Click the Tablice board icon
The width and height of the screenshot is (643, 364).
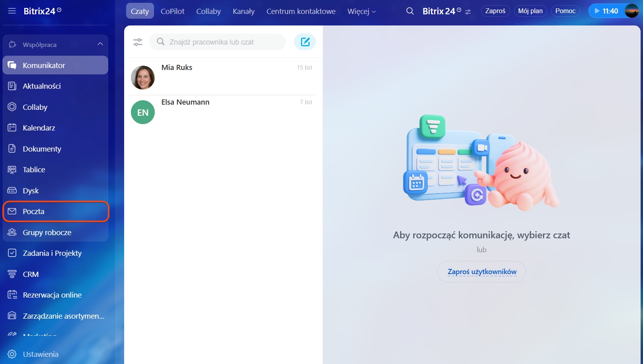12,169
